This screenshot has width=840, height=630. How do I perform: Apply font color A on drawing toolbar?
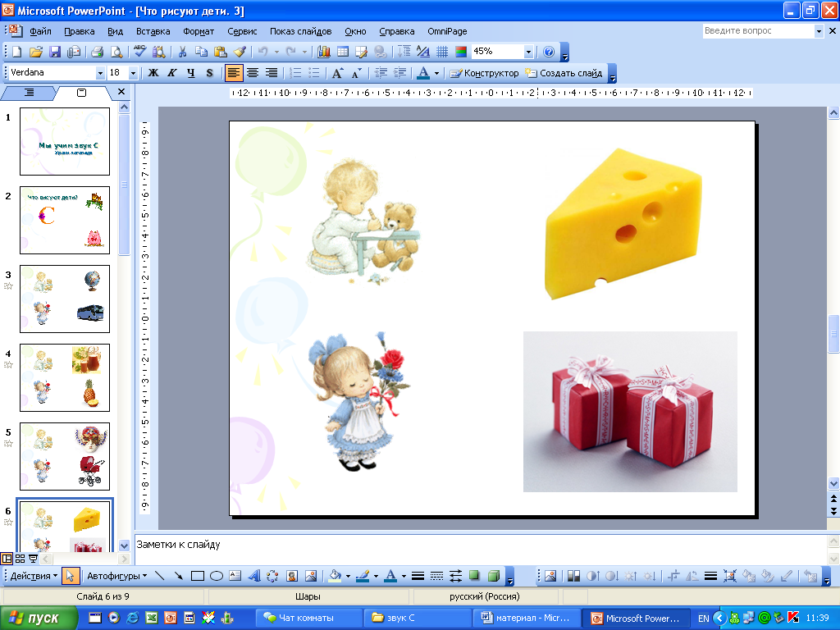(x=391, y=576)
